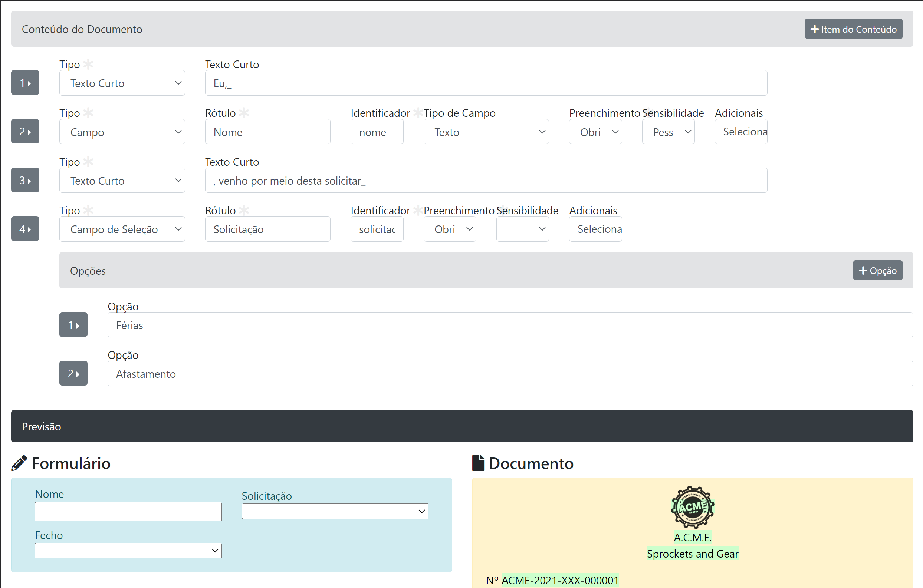The image size is (923, 588).
Task: Click the item 2 handle button
Action: [25, 131]
